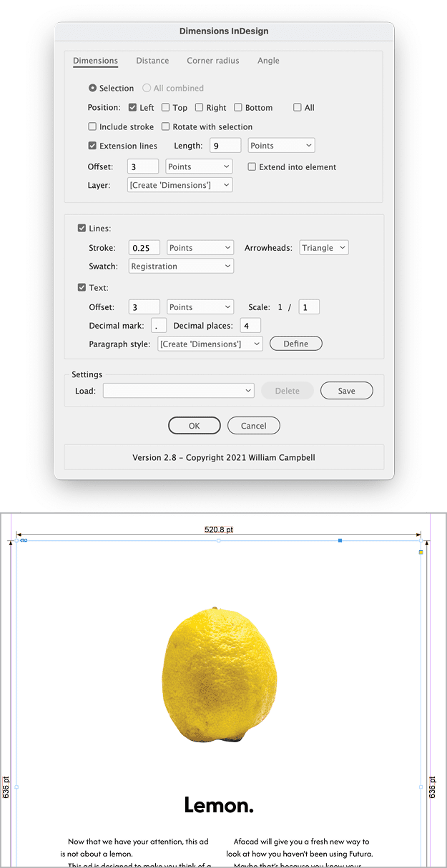
Task: Click the lemon image
Action: (x=219, y=677)
